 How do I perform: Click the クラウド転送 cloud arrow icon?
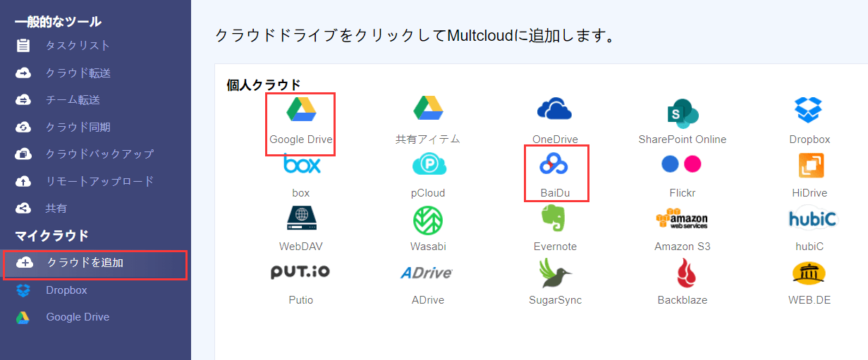(x=23, y=73)
